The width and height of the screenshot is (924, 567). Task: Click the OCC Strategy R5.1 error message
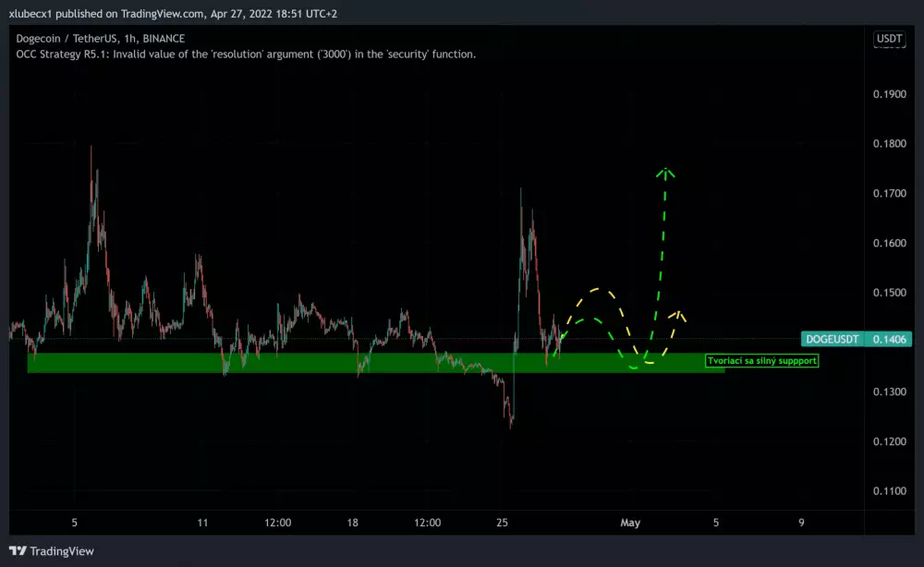pos(246,54)
